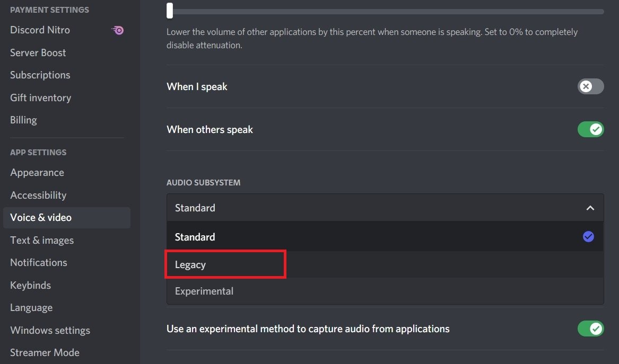Select Legacy audio subsystem option
Screen dimensions: 619x364
pos(190,265)
